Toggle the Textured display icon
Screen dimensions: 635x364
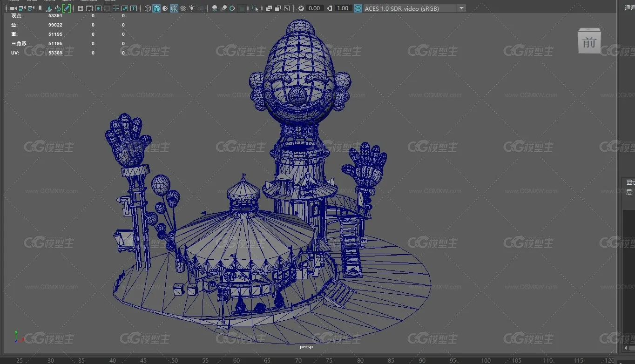coord(183,8)
